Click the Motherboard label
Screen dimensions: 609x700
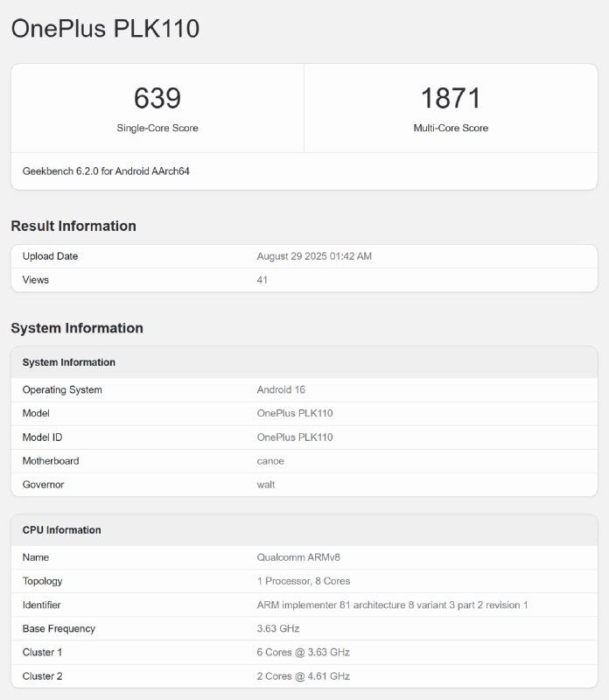[51, 461]
